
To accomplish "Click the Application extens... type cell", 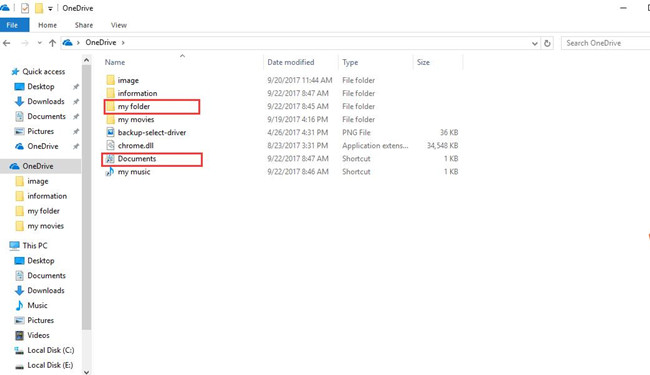I will pos(375,145).
